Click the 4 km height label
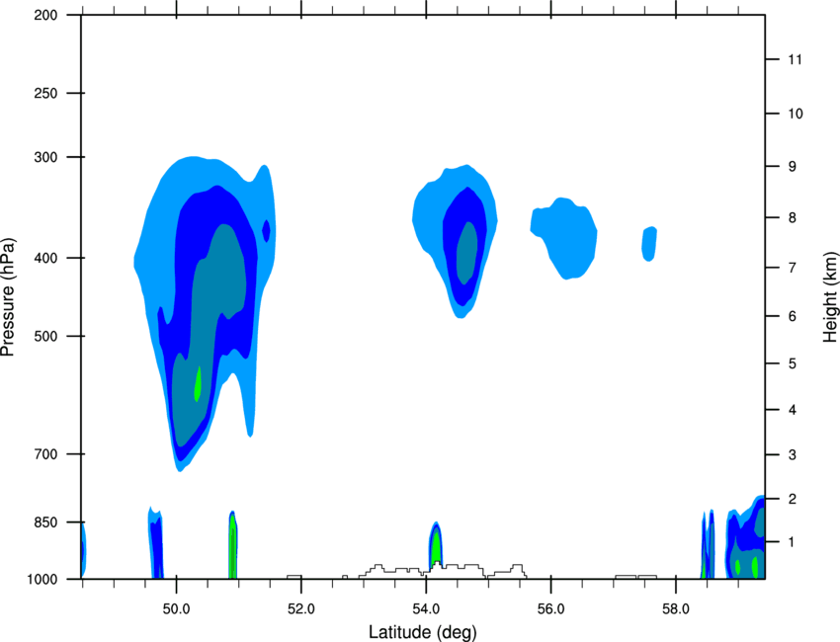This screenshot has width=840, height=642. [793, 410]
